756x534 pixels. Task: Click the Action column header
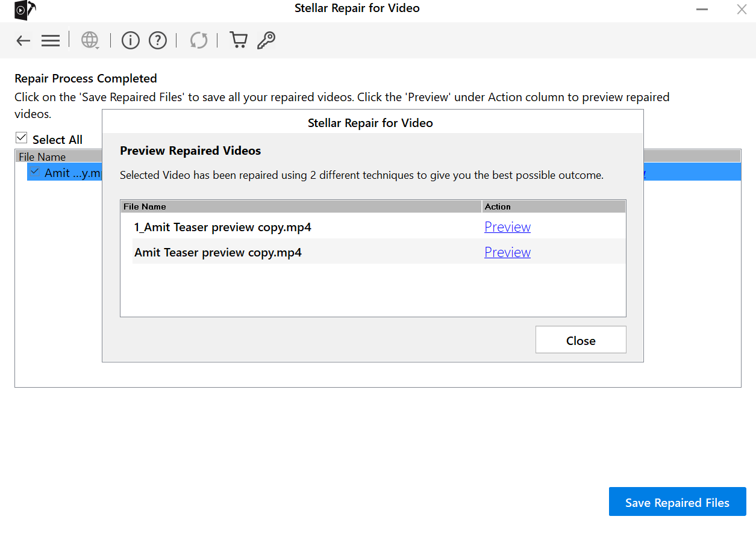[498, 206]
